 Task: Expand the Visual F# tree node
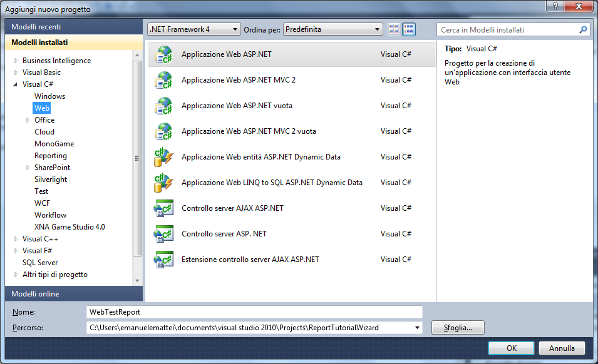pyautogui.click(x=16, y=251)
